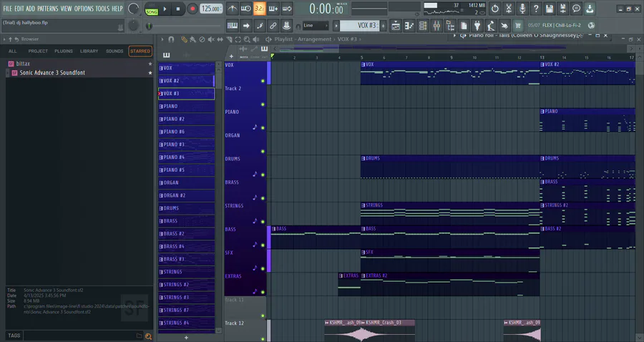Toggle link note/controller (chain) icon
This screenshot has width=644, height=342.
pos(273,26)
